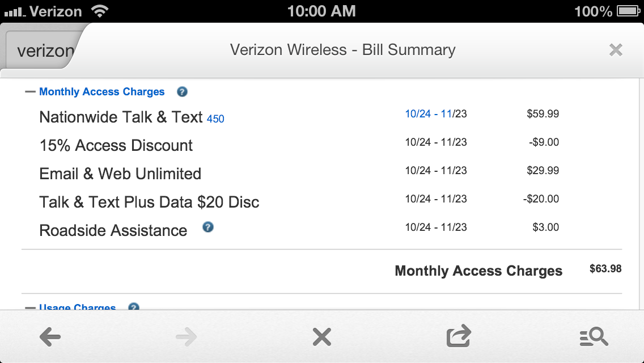Open the Nationwide Talk & Text 450 link

(132, 117)
